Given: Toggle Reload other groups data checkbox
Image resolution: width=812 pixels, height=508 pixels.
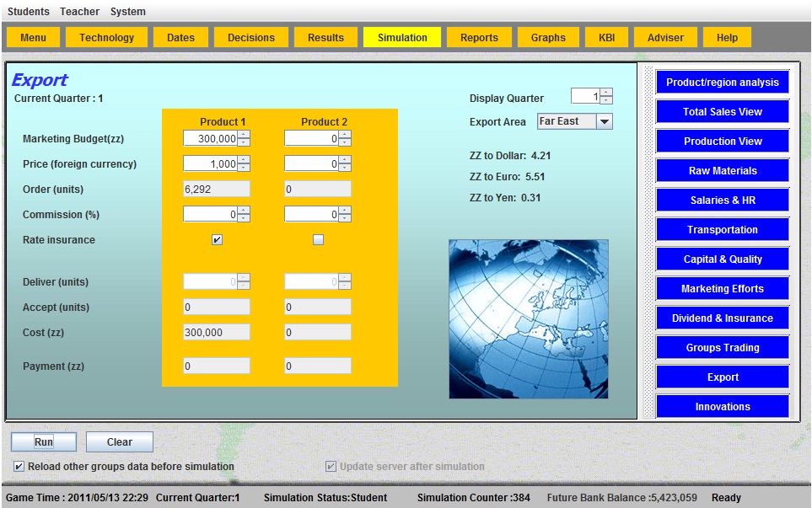Looking at the screenshot, I should (19, 466).
